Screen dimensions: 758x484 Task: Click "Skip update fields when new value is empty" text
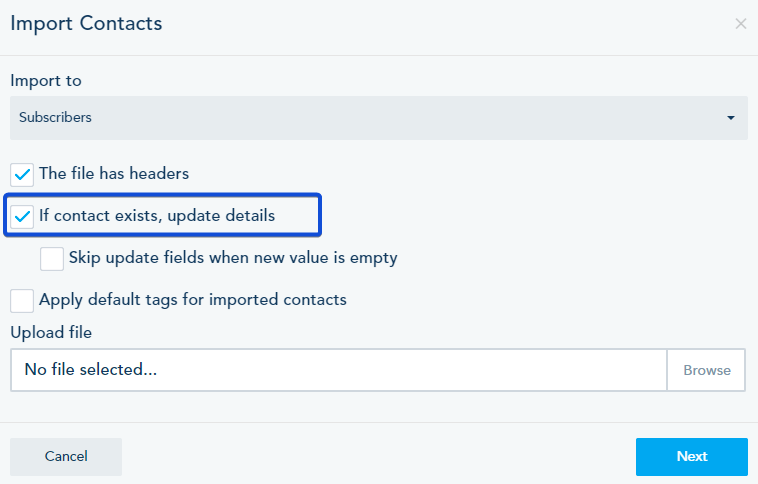coord(233,258)
